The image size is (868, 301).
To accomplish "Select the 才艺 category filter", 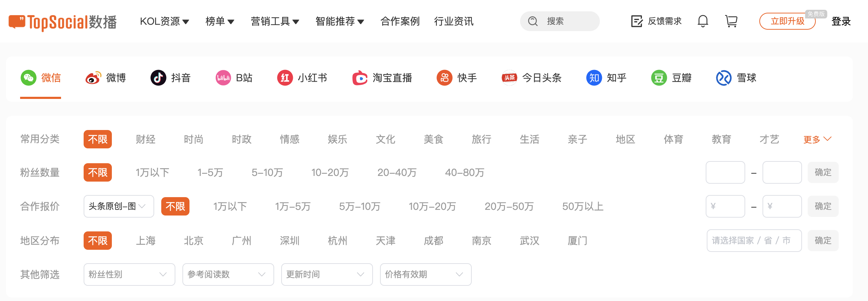I will [x=770, y=139].
